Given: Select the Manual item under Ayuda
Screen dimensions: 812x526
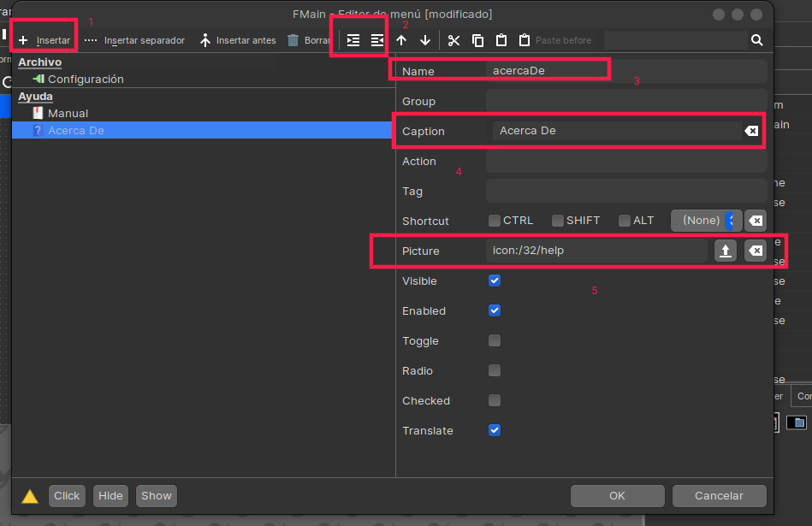Looking at the screenshot, I should pyautogui.click(x=68, y=113).
